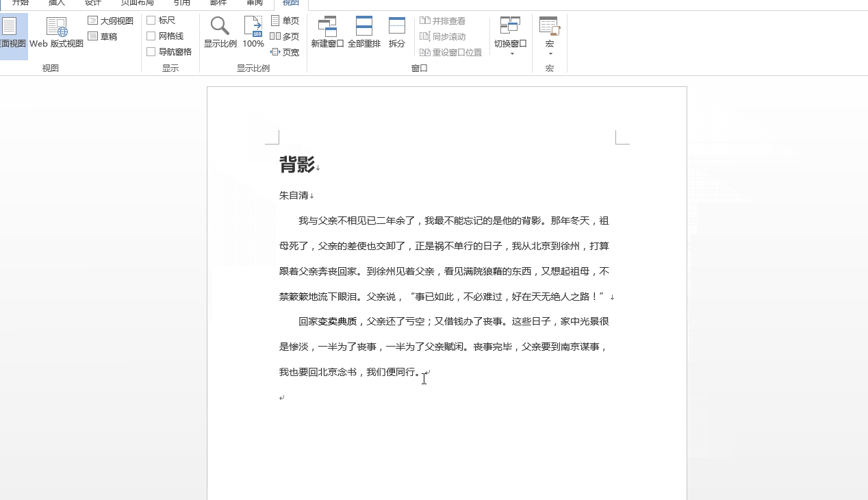Click 重设窗口位置 reset window position

pos(451,52)
